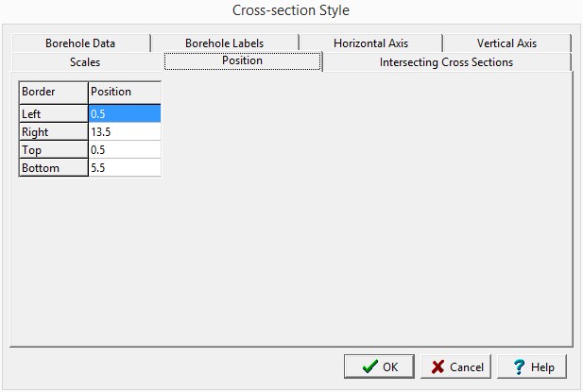The width and height of the screenshot is (583, 392).
Task: Click the Right row label cell
Action: pos(53,131)
